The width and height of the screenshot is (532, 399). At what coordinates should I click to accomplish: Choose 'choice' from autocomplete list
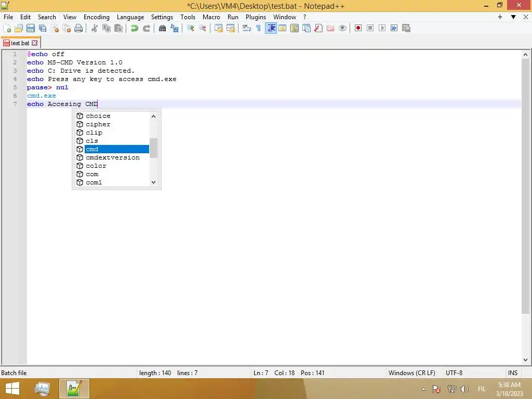[x=112, y=116]
